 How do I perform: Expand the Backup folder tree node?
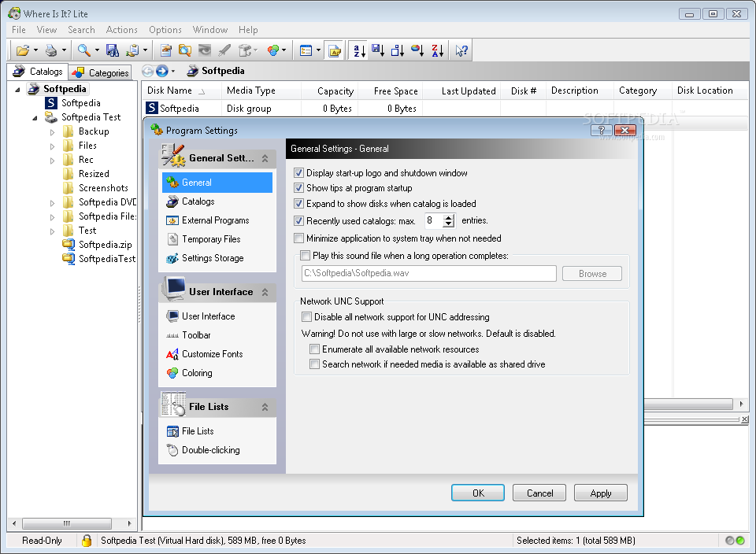tap(52, 132)
